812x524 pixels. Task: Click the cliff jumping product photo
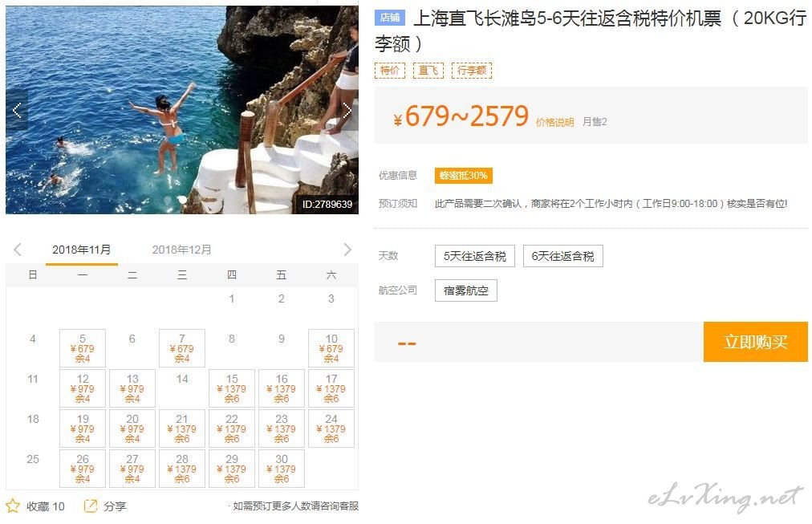point(182,110)
